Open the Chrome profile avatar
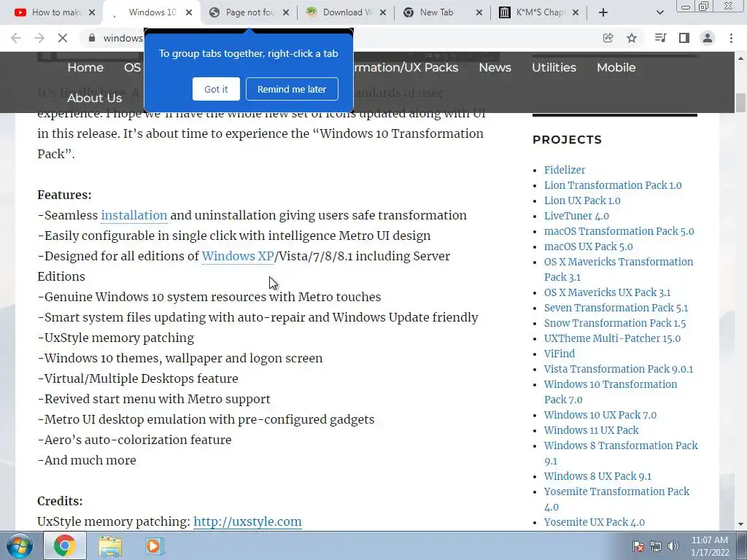 pyautogui.click(x=708, y=38)
